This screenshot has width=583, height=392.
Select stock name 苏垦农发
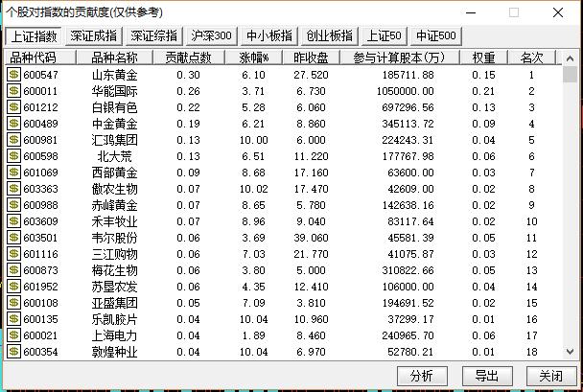click(114, 287)
